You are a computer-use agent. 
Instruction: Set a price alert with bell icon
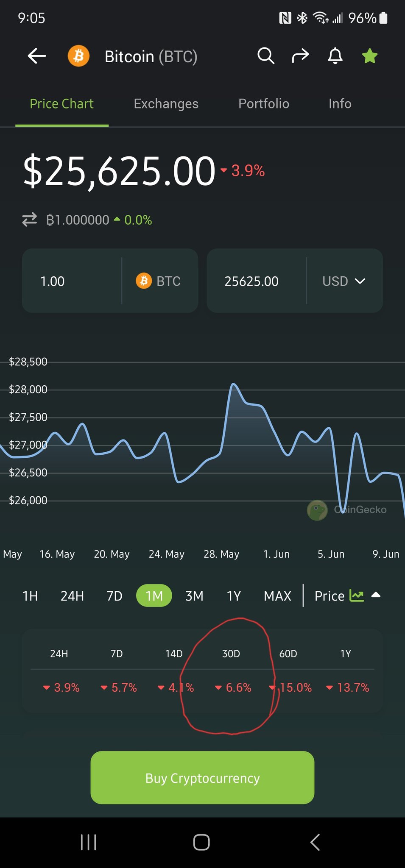click(x=335, y=56)
